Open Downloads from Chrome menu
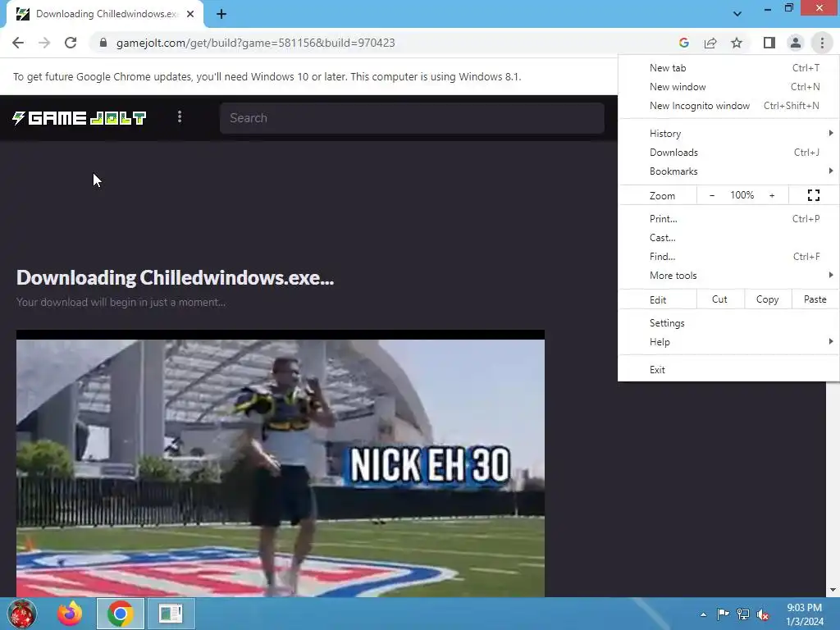840x630 pixels. pos(728,152)
